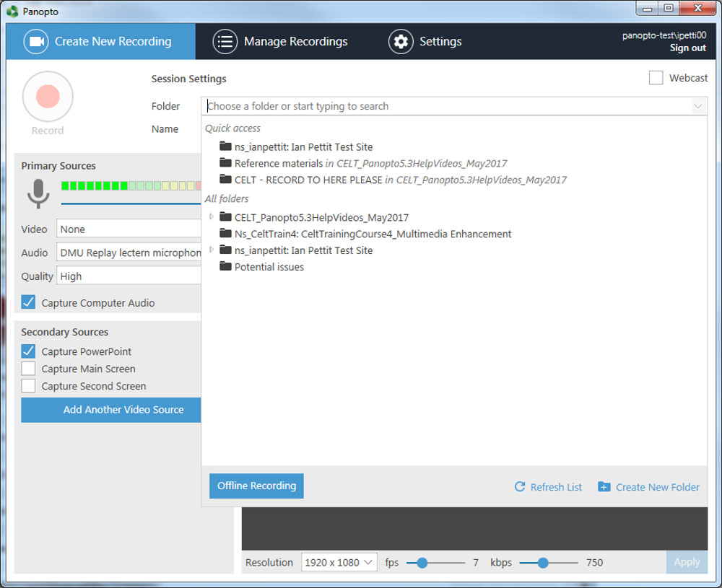Untick Capture PowerPoint
The height and width of the screenshot is (588, 722).
click(x=28, y=351)
